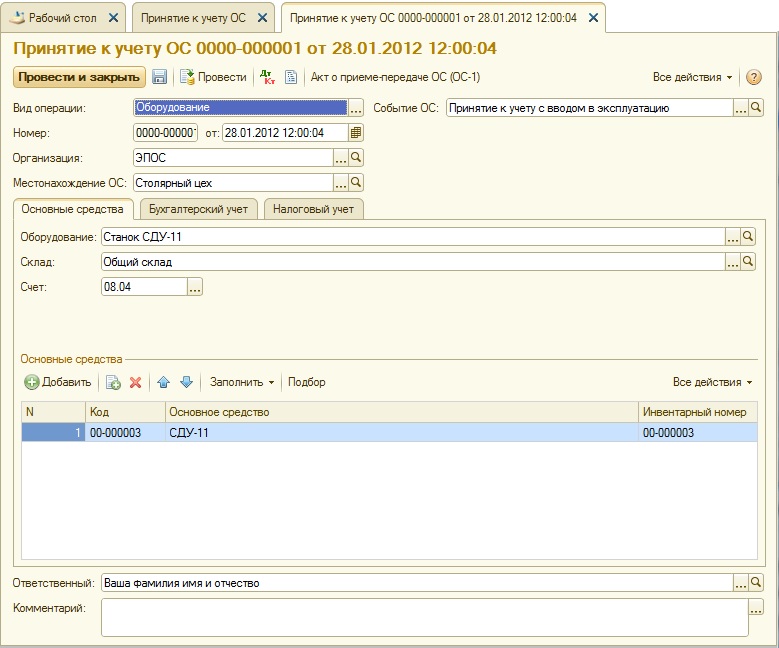Click the Добавить button in table toolbar
This screenshot has height=648, width=779.
[58, 382]
